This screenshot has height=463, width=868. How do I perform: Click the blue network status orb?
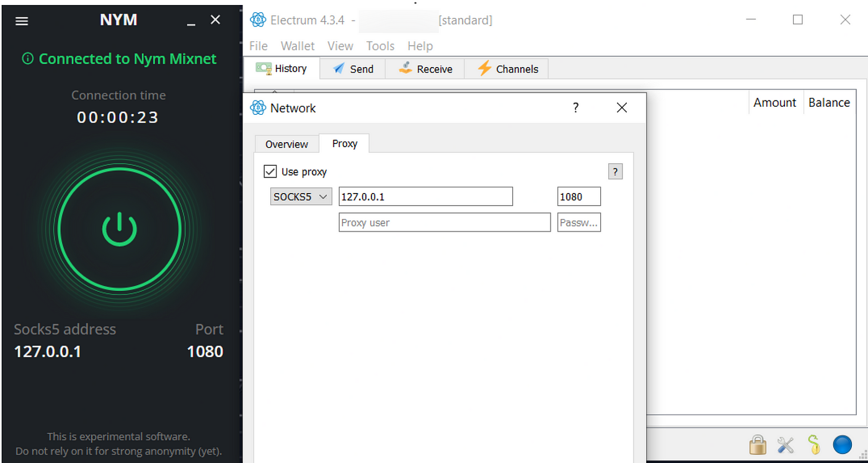842,444
